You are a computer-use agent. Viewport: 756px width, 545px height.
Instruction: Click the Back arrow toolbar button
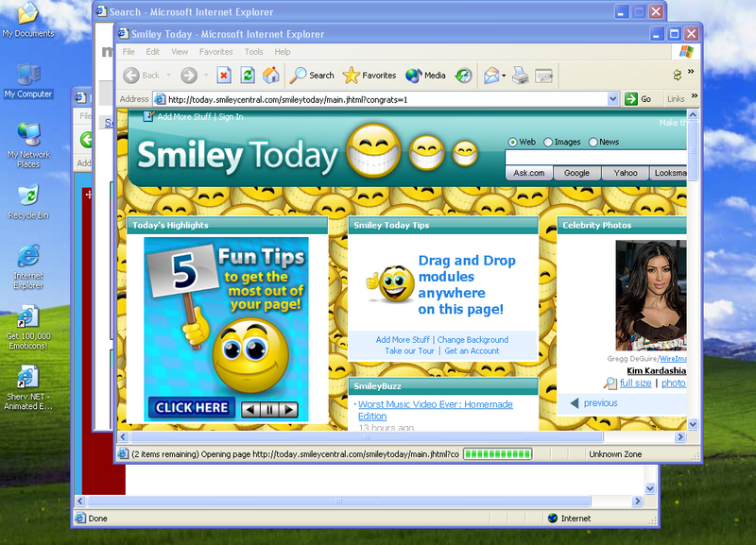pyautogui.click(x=131, y=76)
